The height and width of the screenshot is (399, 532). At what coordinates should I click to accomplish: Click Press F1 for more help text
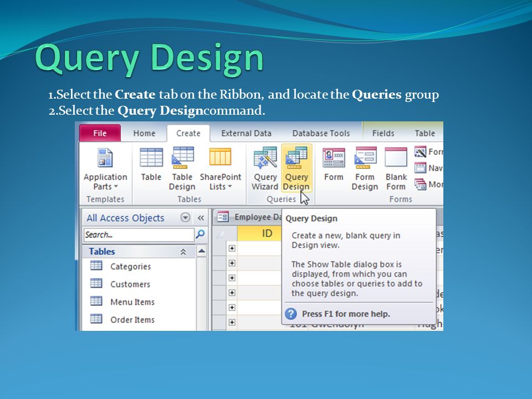(x=346, y=314)
